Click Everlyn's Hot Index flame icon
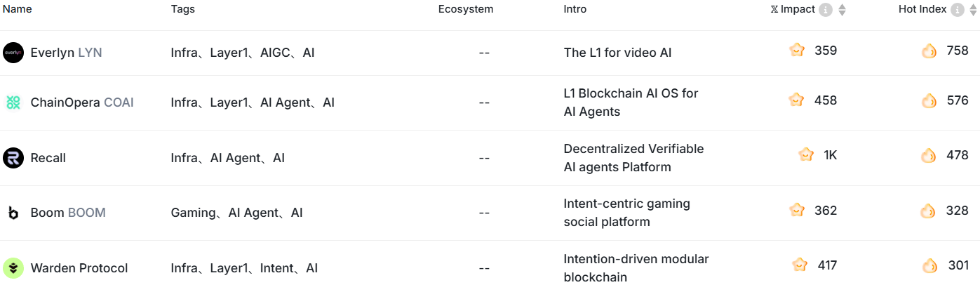This screenshot has width=980, height=292. 929,51
